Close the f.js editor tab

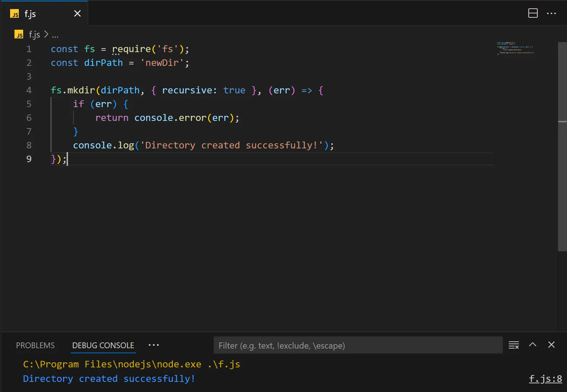coord(77,14)
